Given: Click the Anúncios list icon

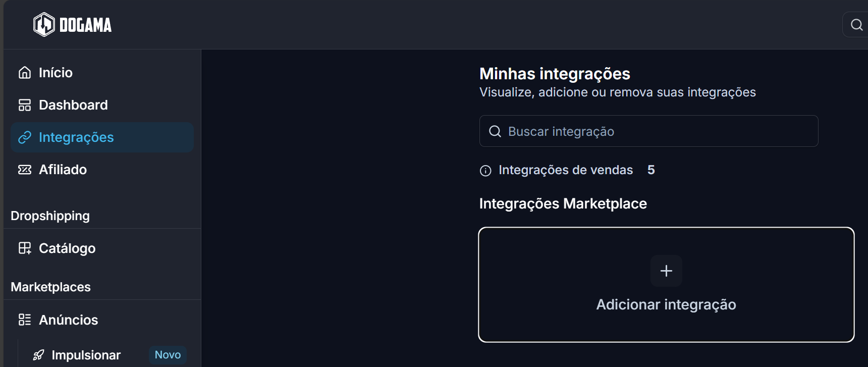Looking at the screenshot, I should point(25,320).
